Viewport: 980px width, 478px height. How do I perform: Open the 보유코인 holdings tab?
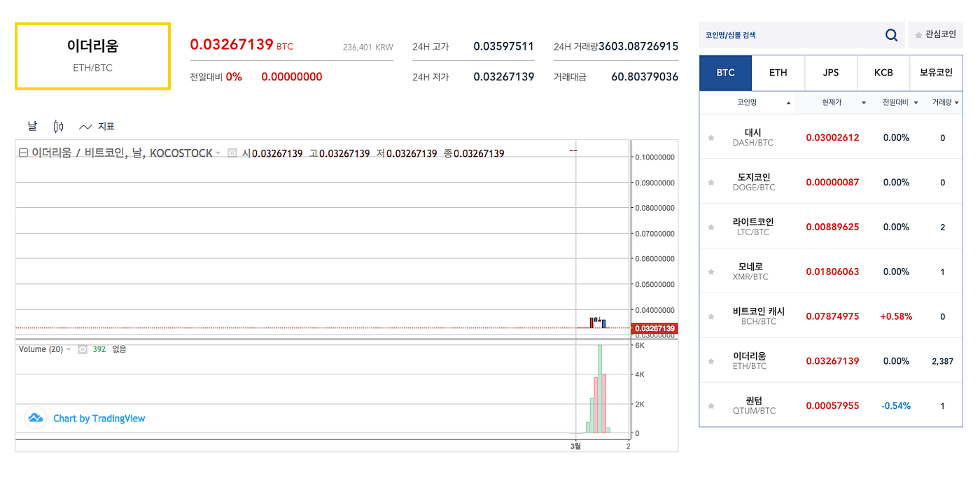coord(936,73)
